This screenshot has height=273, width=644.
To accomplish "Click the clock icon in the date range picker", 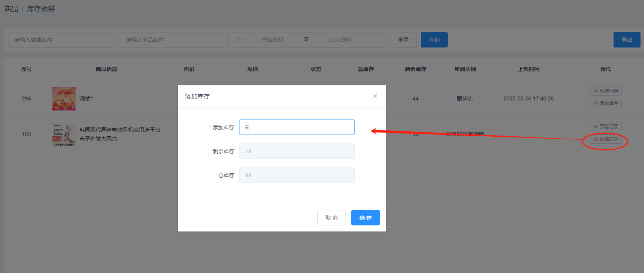I will (x=239, y=40).
